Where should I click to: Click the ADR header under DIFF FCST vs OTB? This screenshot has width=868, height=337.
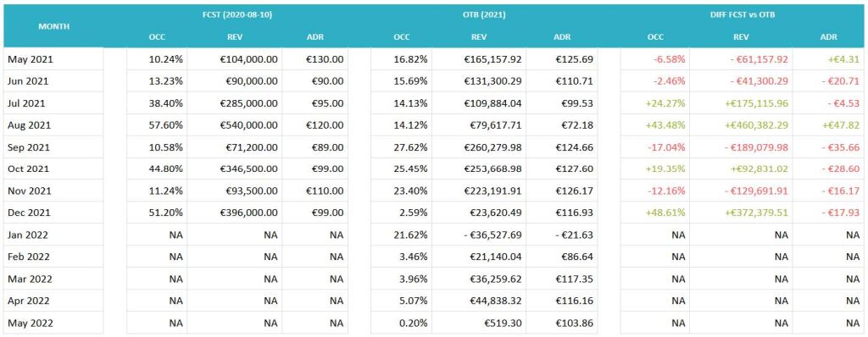pyautogui.click(x=829, y=37)
